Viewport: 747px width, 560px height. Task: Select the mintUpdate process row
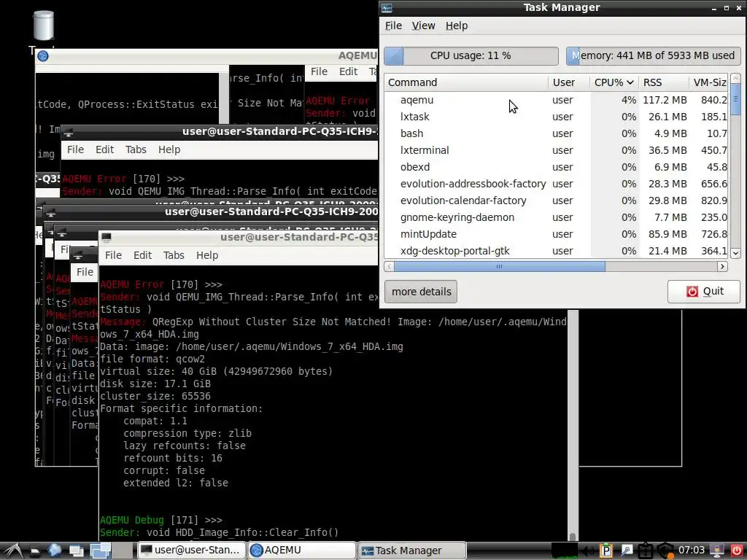tap(557, 234)
